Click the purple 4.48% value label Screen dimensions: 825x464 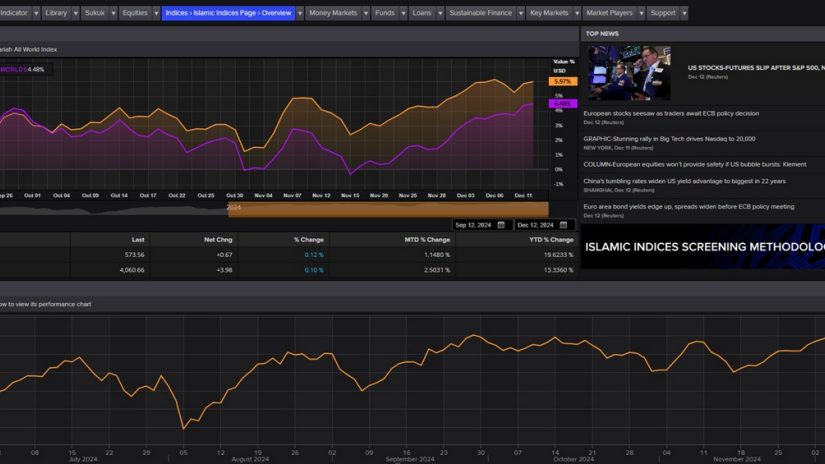point(562,104)
